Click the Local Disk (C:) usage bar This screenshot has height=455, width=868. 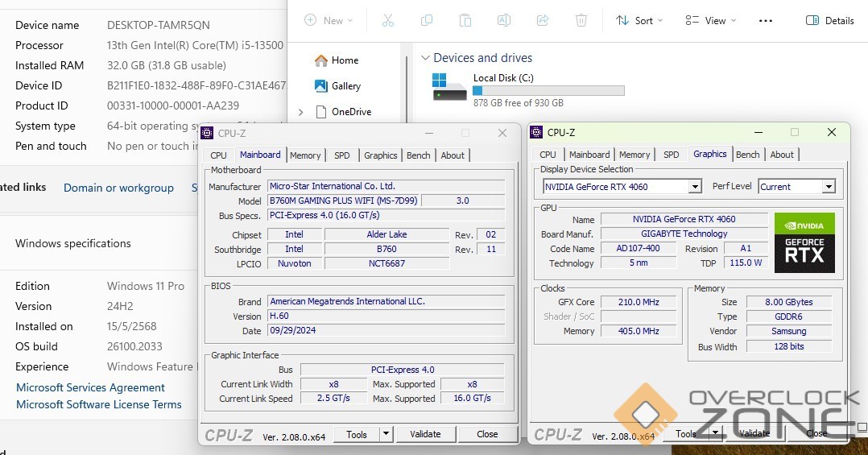pyautogui.click(x=548, y=91)
